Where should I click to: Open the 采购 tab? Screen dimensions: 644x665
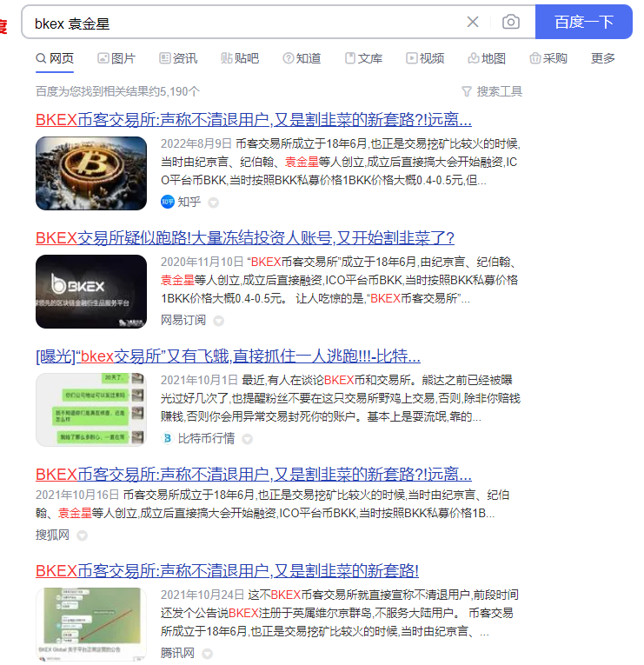548,58
